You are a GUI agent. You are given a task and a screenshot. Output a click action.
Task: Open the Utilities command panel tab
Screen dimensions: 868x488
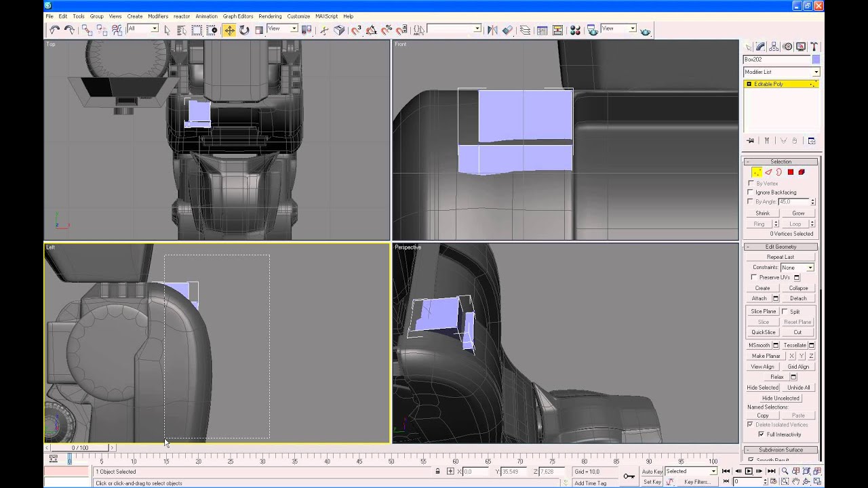(x=814, y=47)
